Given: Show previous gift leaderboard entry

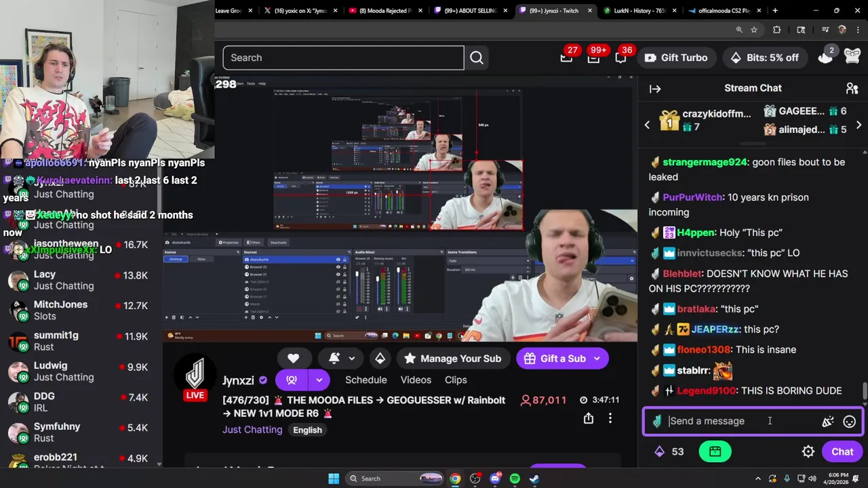Looking at the screenshot, I should click(647, 125).
